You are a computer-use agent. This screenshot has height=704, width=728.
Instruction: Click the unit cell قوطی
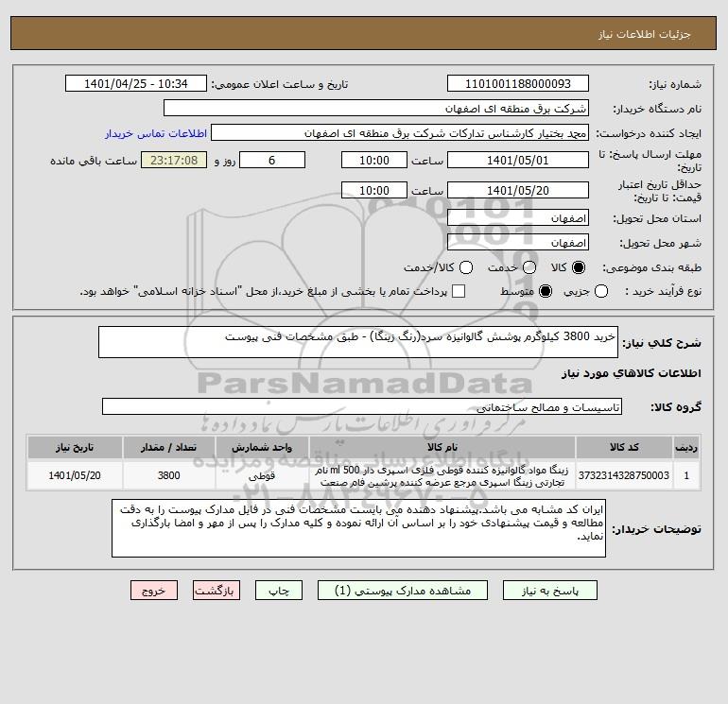pos(262,475)
